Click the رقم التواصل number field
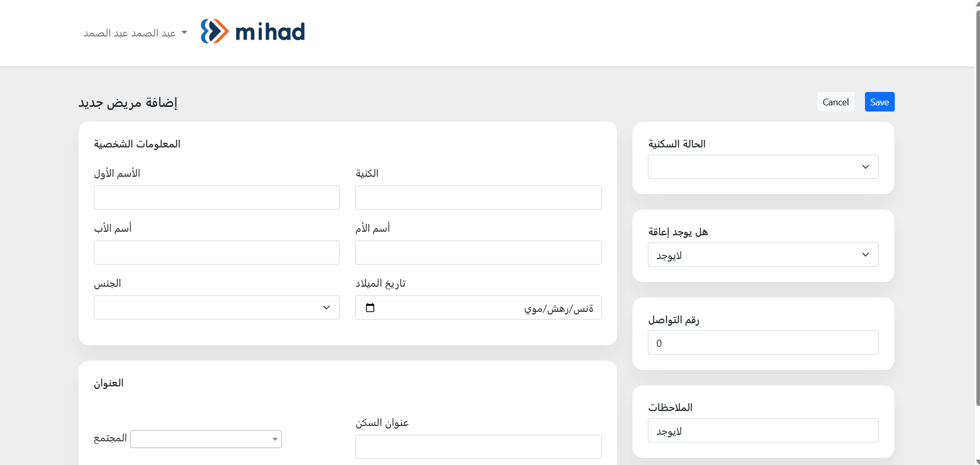980x465 pixels. tap(763, 343)
